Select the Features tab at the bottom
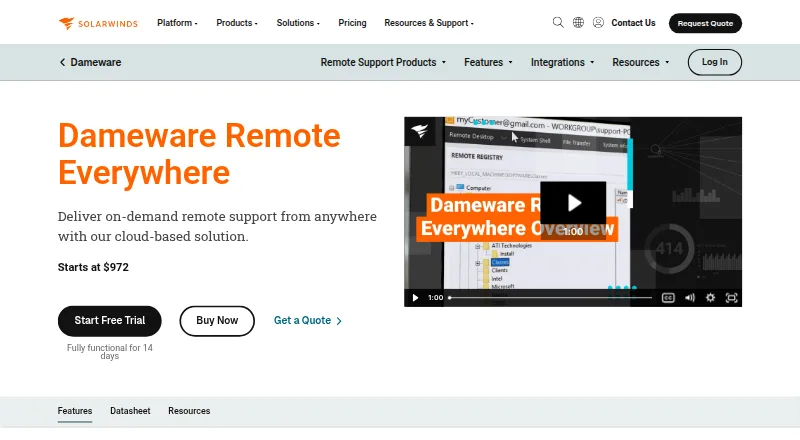This screenshot has width=800, height=440. pyautogui.click(x=74, y=411)
